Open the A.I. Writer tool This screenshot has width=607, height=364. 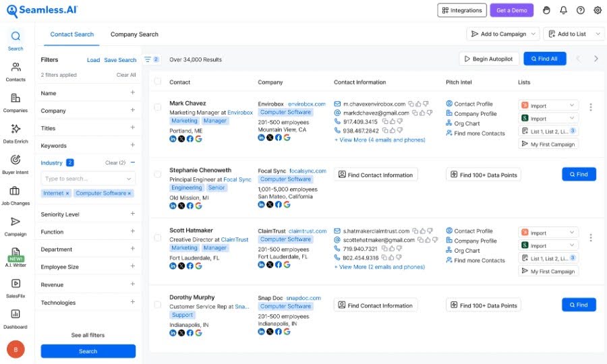click(x=16, y=257)
